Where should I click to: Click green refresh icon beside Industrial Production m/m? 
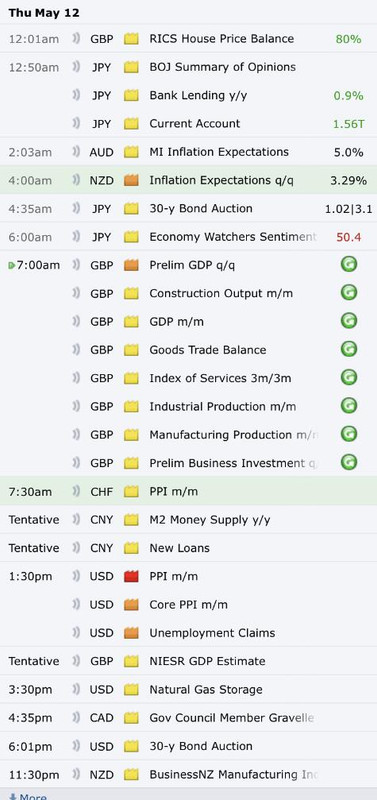tap(349, 406)
